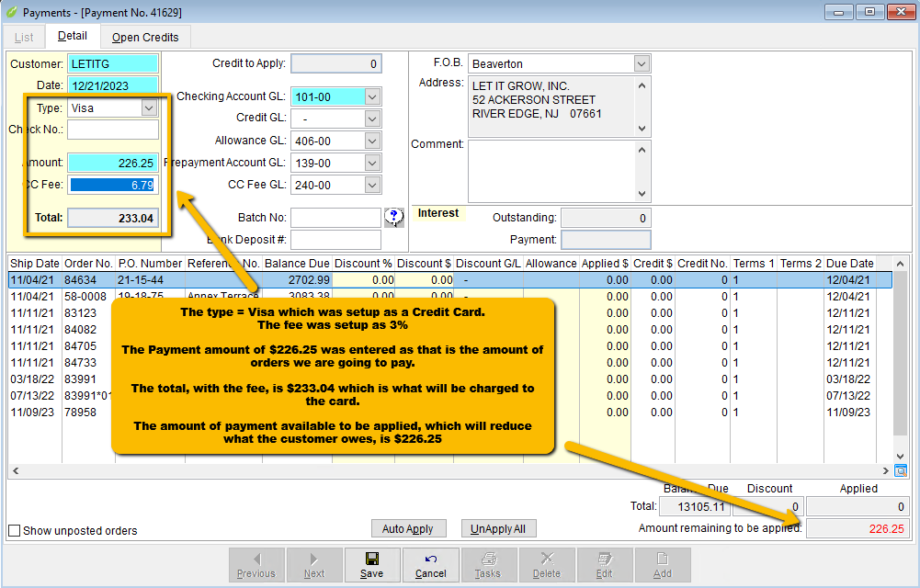Click the Add new document icon

pyautogui.click(x=662, y=564)
